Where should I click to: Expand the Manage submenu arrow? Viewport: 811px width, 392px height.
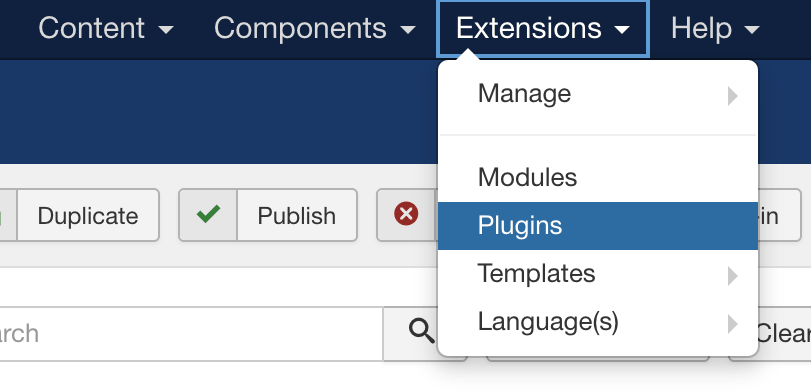(x=732, y=96)
